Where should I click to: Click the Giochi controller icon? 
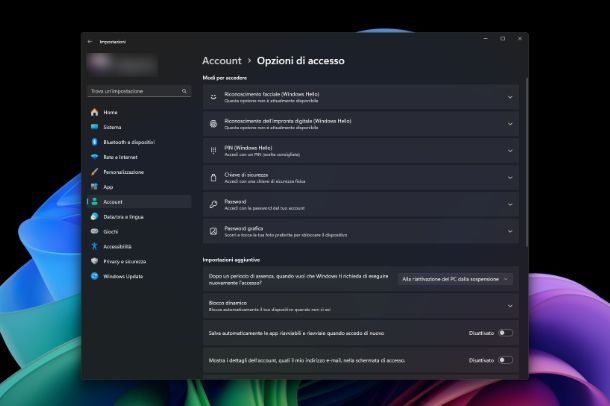(x=94, y=231)
